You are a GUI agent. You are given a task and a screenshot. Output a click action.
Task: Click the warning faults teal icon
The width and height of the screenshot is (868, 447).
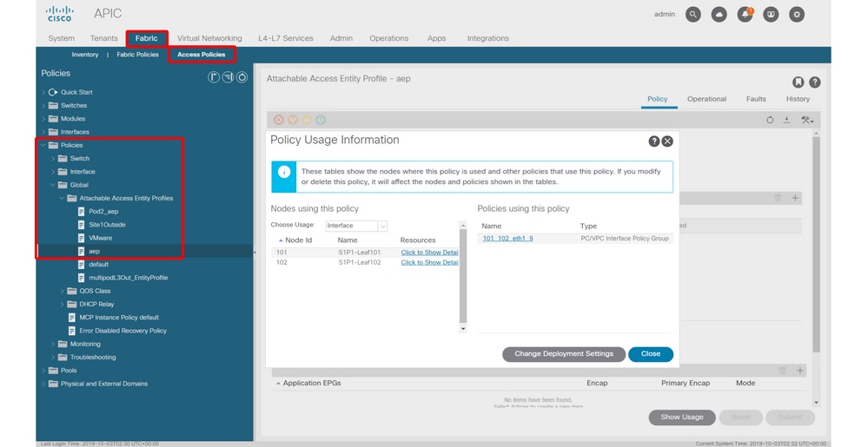pyautogui.click(x=321, y=120)
